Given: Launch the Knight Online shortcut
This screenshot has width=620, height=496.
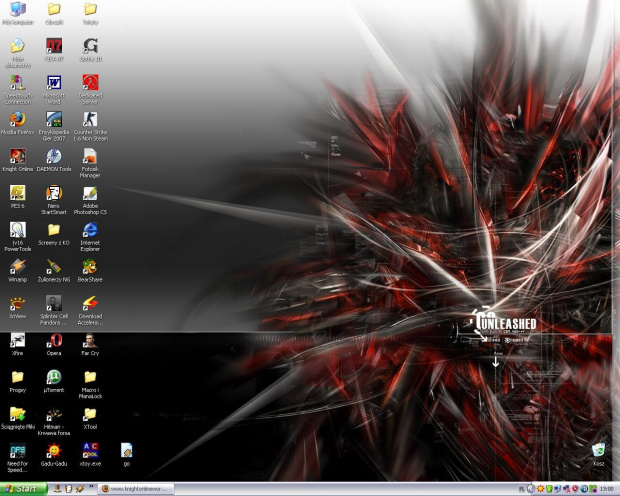Looking at the screenshot, I should coord(18,160).
